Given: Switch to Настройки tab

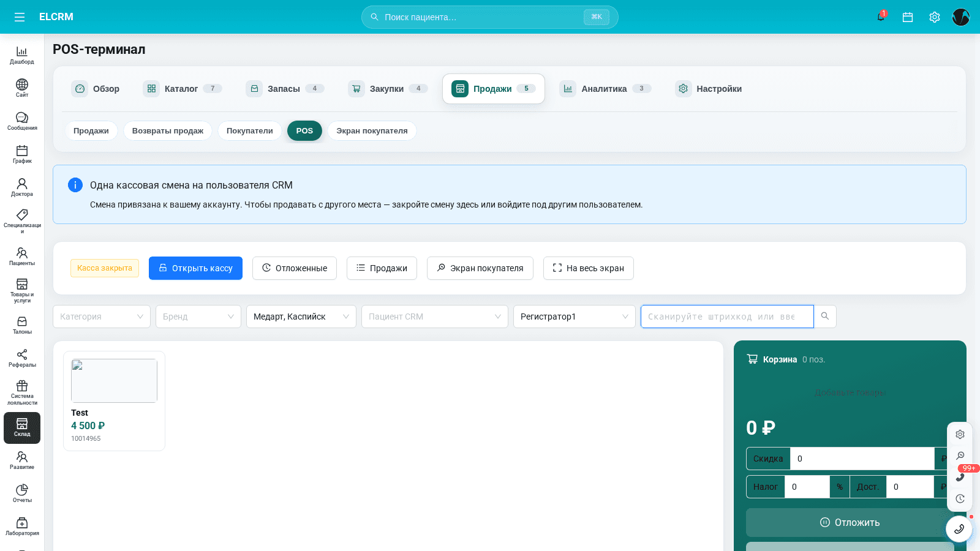Looking at the screenshot, I should pyautogui.click(x=709, y=89).
